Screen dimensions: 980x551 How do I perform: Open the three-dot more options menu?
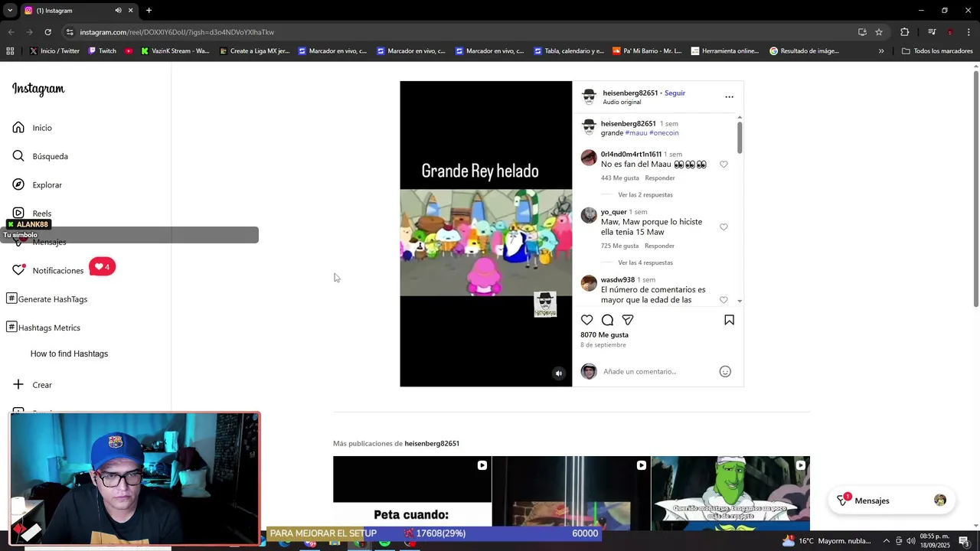click(x=729, y=97)
